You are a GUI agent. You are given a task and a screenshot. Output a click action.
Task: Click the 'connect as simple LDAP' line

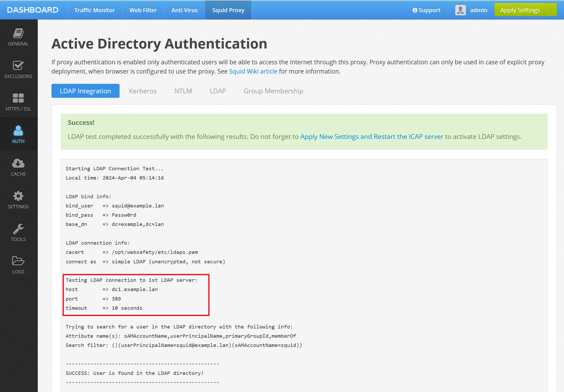click(x=145, y=262)
